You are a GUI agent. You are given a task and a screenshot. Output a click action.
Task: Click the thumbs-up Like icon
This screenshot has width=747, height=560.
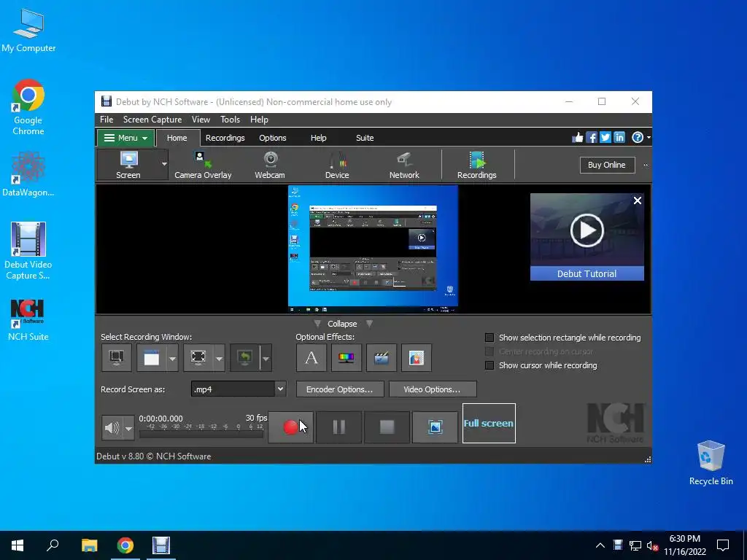click(x=578, y=138)
